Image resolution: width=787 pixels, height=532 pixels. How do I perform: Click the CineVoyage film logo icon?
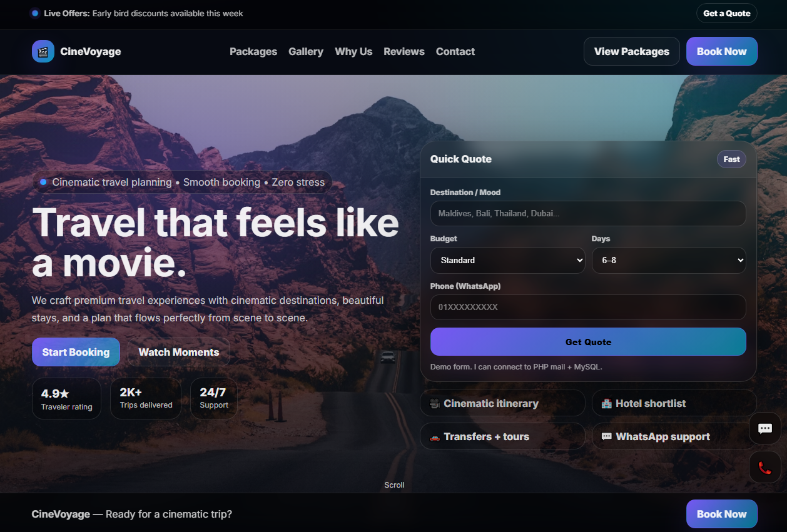[42, 51]
